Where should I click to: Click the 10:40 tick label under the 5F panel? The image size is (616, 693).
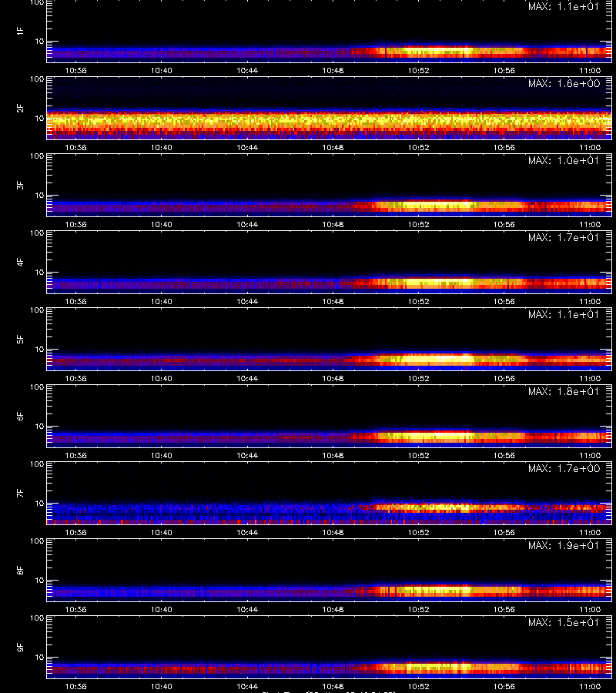pyautogui.click(x=161, y=379)
